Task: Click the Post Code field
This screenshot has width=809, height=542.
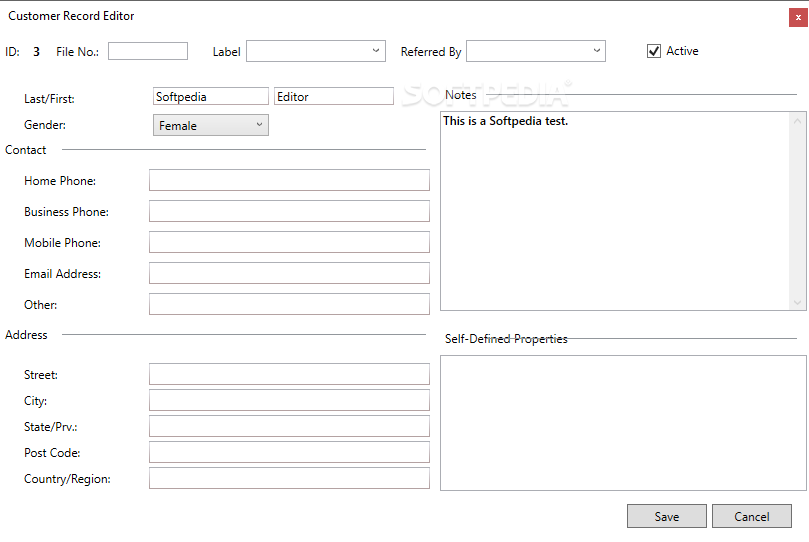Action: click(x=289, y=453)
